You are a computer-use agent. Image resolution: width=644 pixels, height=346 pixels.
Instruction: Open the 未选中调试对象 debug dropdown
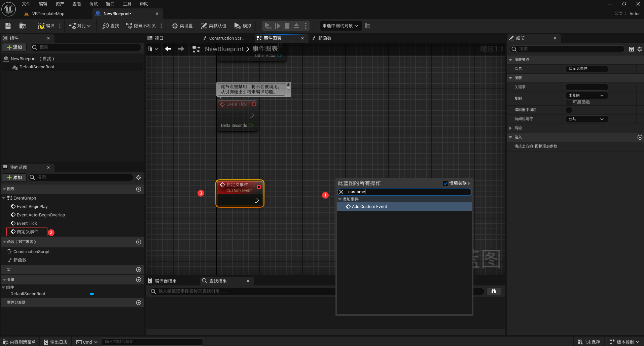point(340,26)
